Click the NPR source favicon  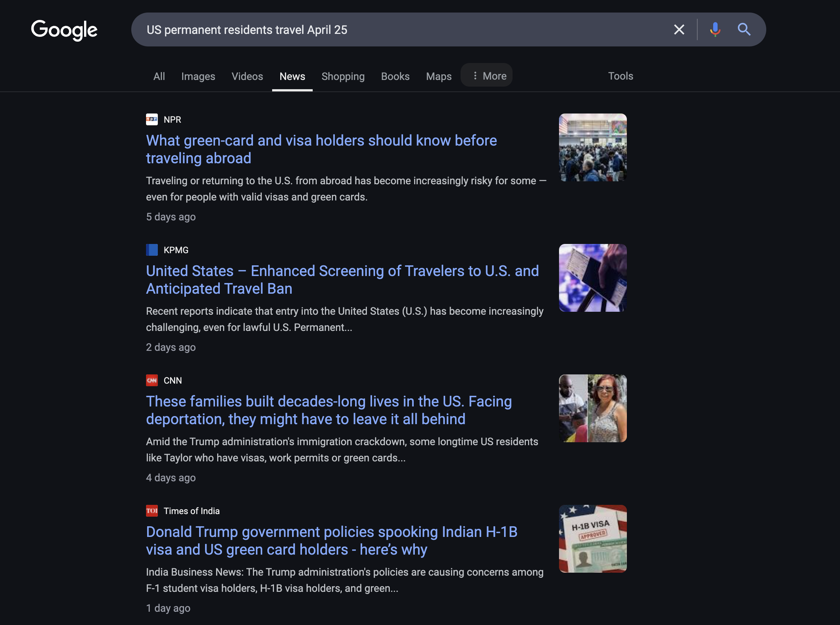point(152,119)
